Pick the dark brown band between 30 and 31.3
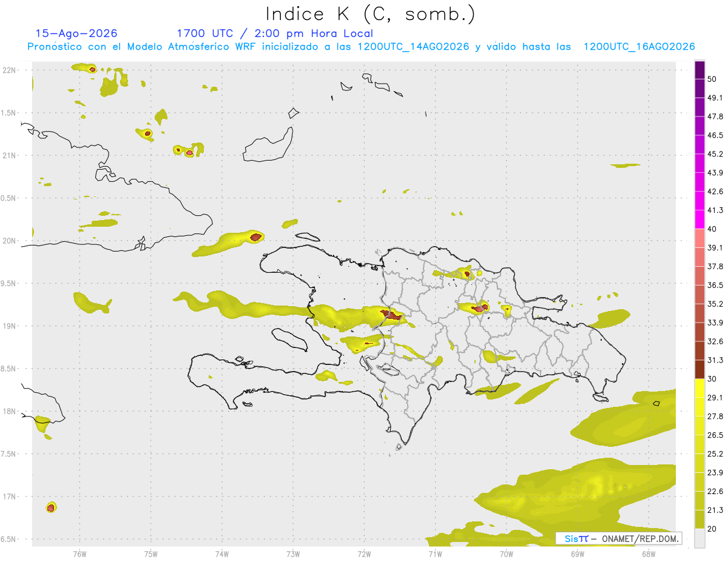This screenshot has height=562, width=728. [700, 369]
